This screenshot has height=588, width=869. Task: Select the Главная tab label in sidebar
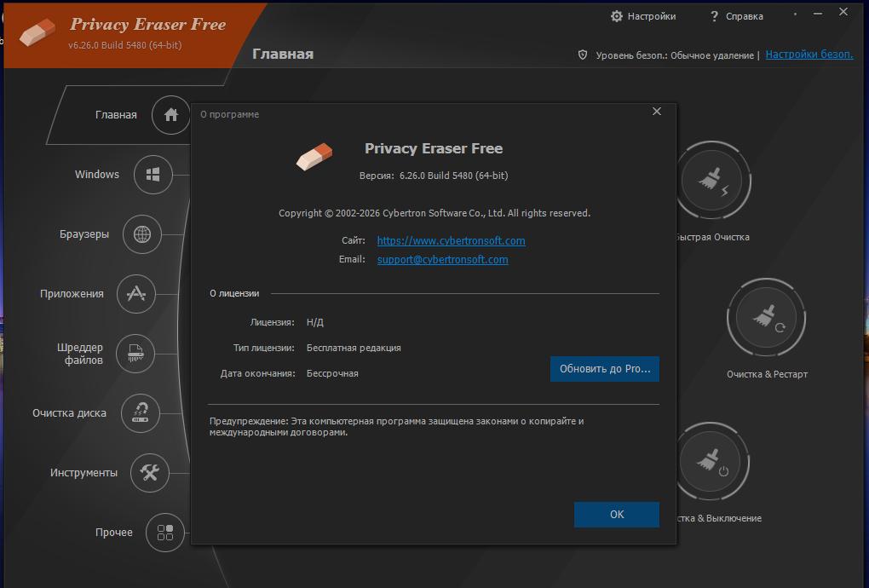(116, 115)
